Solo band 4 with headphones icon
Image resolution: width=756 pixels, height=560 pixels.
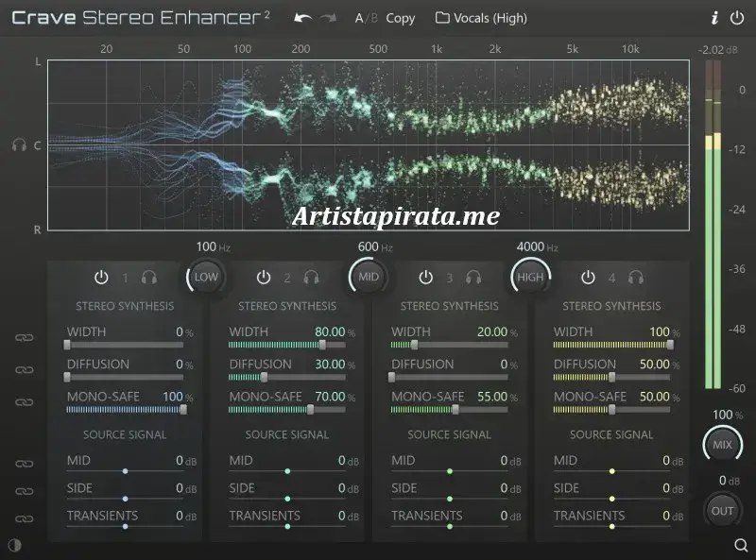point(636,278)
